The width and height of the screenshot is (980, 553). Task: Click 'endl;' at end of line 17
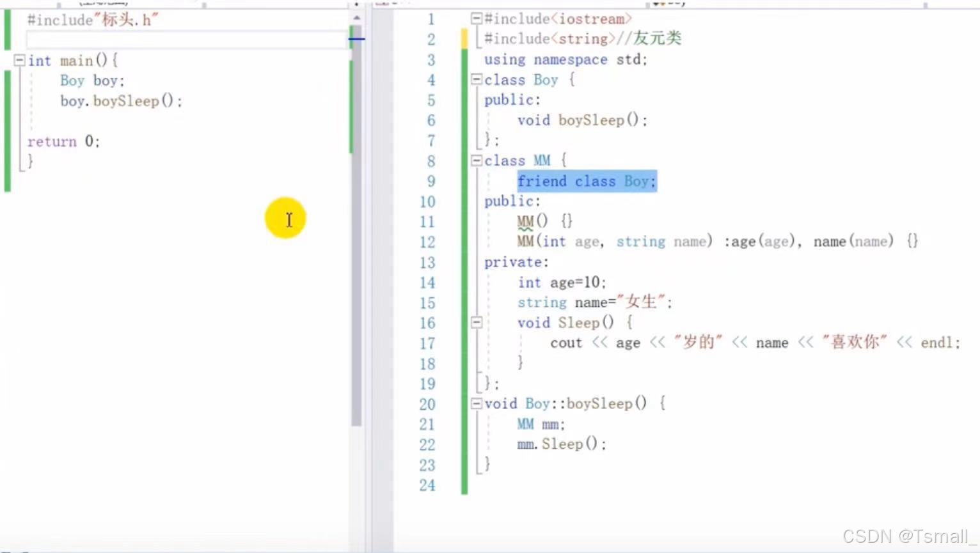coord(940,343)
